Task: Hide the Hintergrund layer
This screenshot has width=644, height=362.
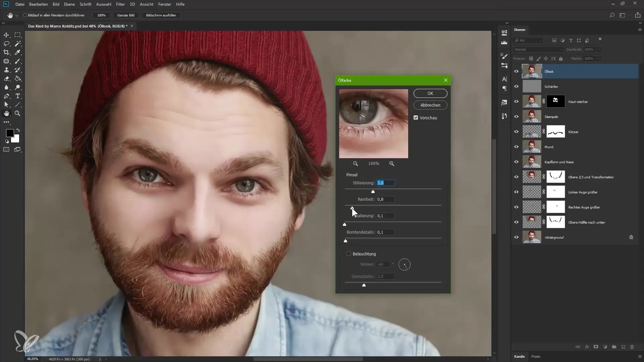Action: (517, 237)
